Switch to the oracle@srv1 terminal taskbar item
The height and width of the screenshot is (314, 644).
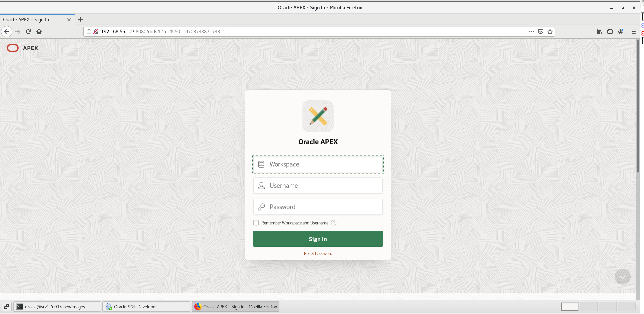click(x=57, y=307)
